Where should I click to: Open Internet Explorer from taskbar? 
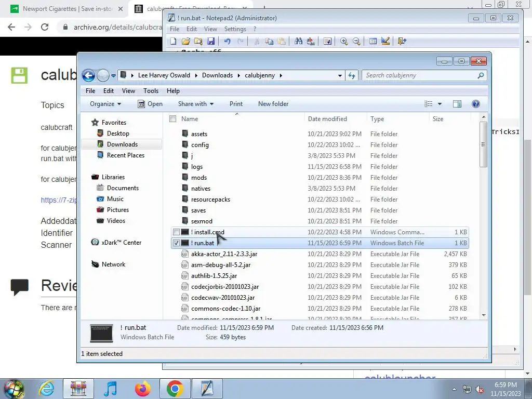[46, 389]
